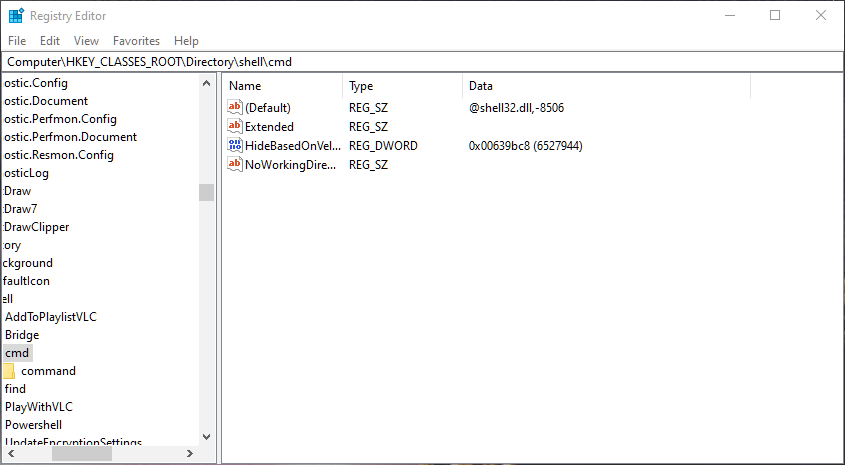845x465 pixels.
Task: Click the registry path address bar
Action: point(422,62)
